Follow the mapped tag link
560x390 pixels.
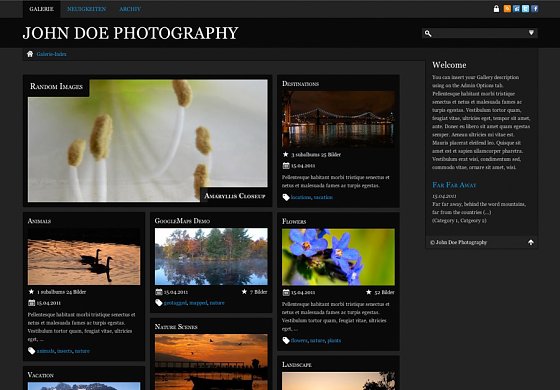[x=198, y=303]
